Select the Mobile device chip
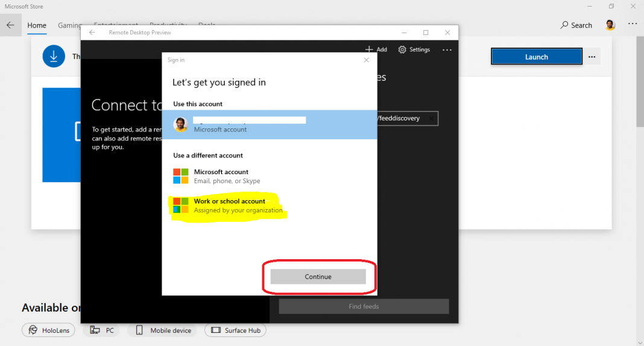 click(162, 330)
